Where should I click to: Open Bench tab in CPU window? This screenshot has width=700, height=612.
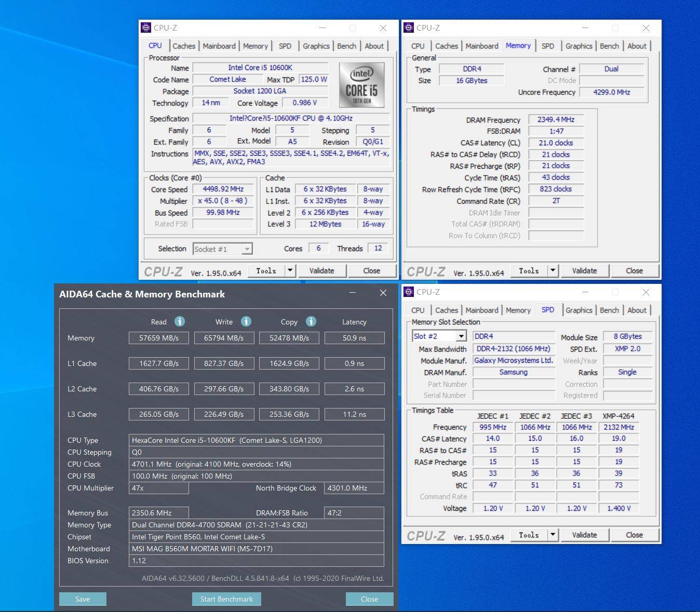pos(346,46)
